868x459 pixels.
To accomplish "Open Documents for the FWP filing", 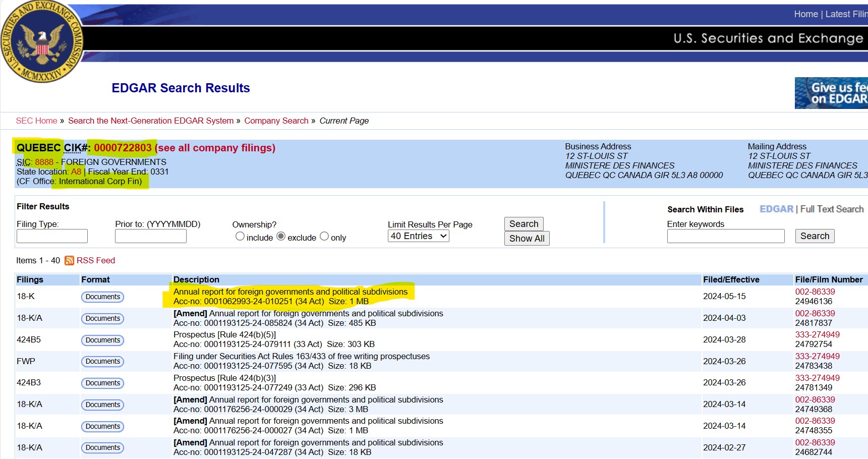I will tap(103, 362).
